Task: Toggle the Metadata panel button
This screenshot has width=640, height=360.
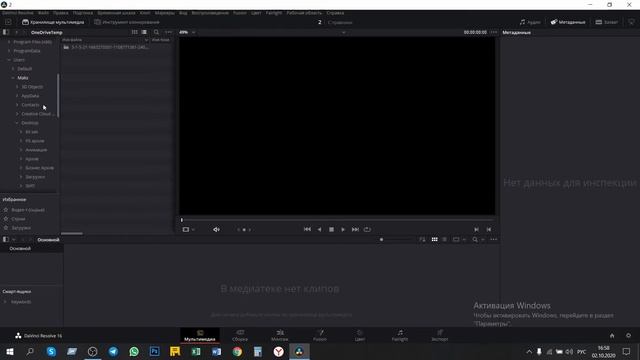Action: tap(568, 22)
